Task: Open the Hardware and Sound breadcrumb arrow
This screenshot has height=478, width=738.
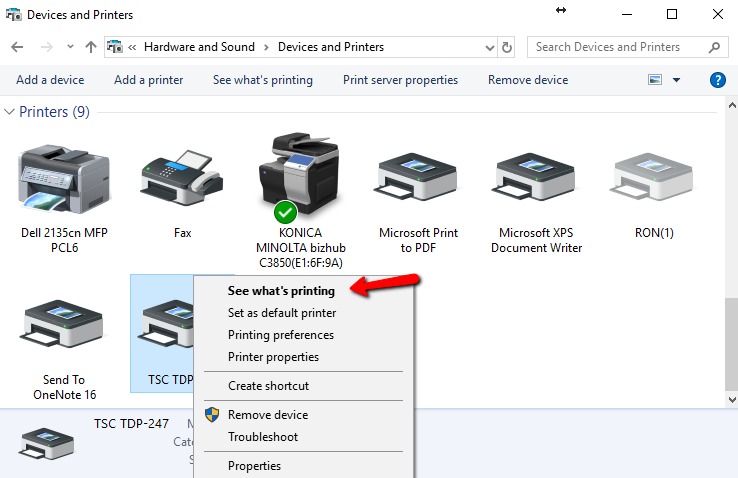Action: pos(266,47)
